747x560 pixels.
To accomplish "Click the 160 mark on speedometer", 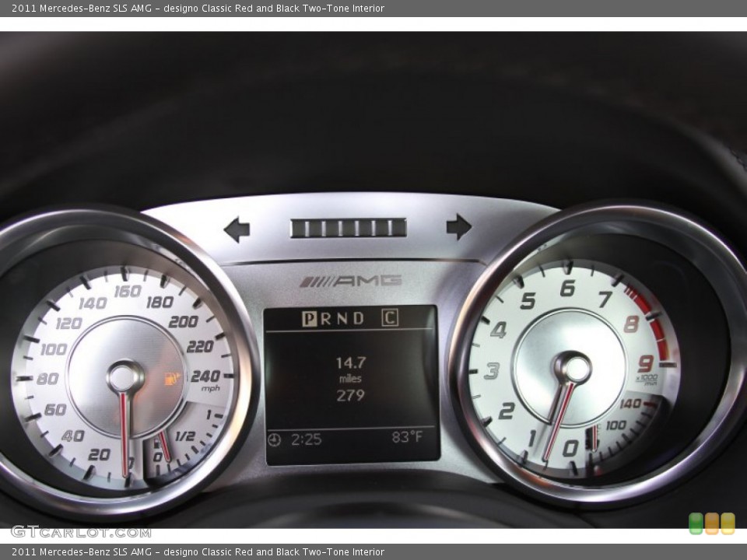I will pos(128,291).
